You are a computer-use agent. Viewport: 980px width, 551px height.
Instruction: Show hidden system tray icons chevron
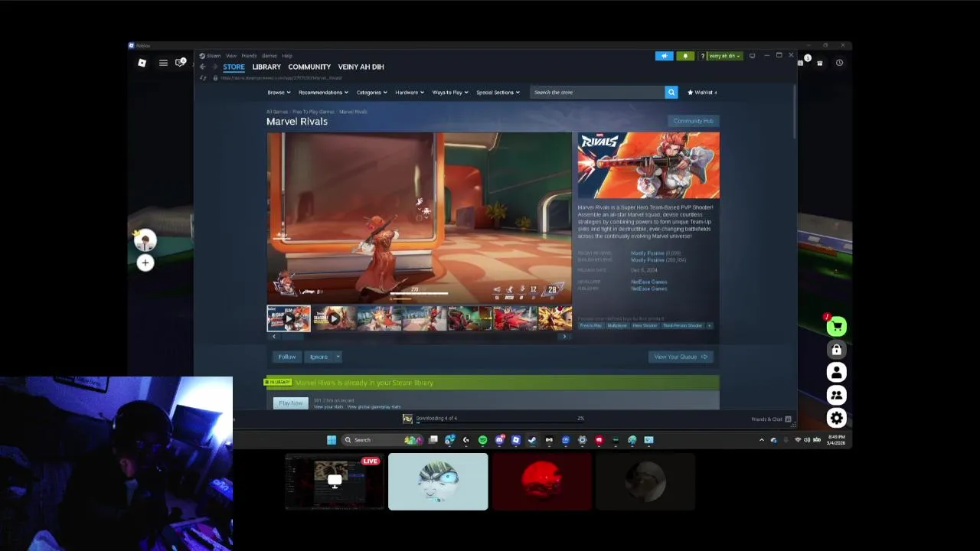tap(761, 440)
